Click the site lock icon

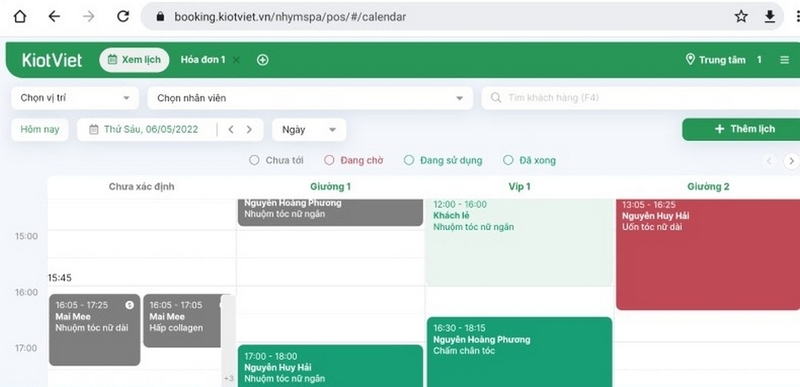[160, 17]
